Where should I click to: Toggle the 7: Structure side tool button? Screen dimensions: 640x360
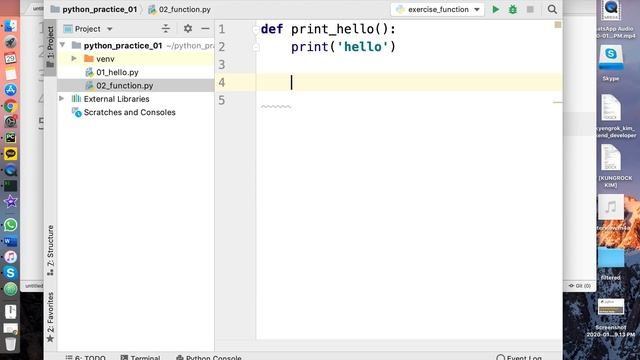[50, 250]
